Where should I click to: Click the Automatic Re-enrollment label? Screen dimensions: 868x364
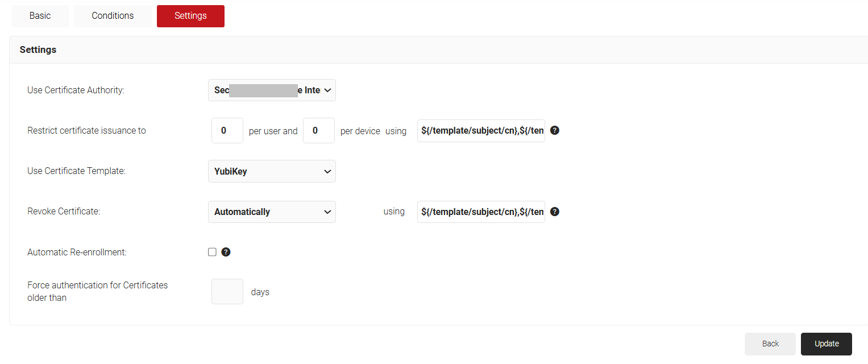77,252
